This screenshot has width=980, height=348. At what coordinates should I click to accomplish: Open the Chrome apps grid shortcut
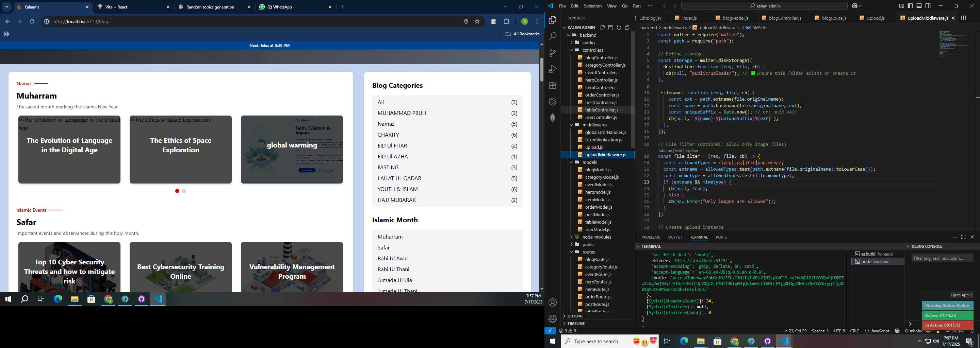6,34
